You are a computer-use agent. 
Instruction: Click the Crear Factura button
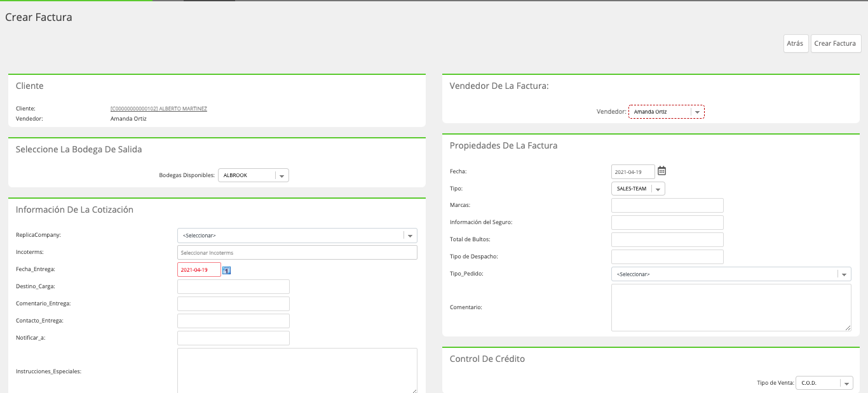[x=836, y=44]
